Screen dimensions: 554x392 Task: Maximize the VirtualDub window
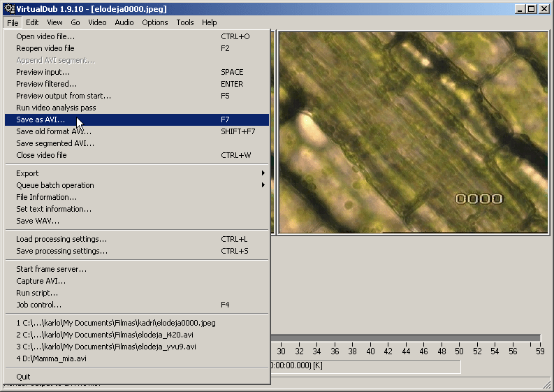tap(531, 9)
